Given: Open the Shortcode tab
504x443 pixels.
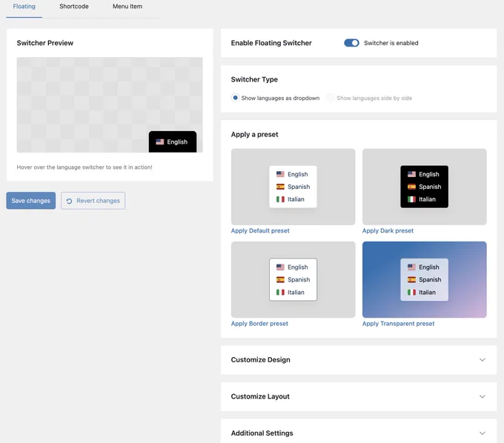Looking at the screenshot, I should [x=74, y=7].
